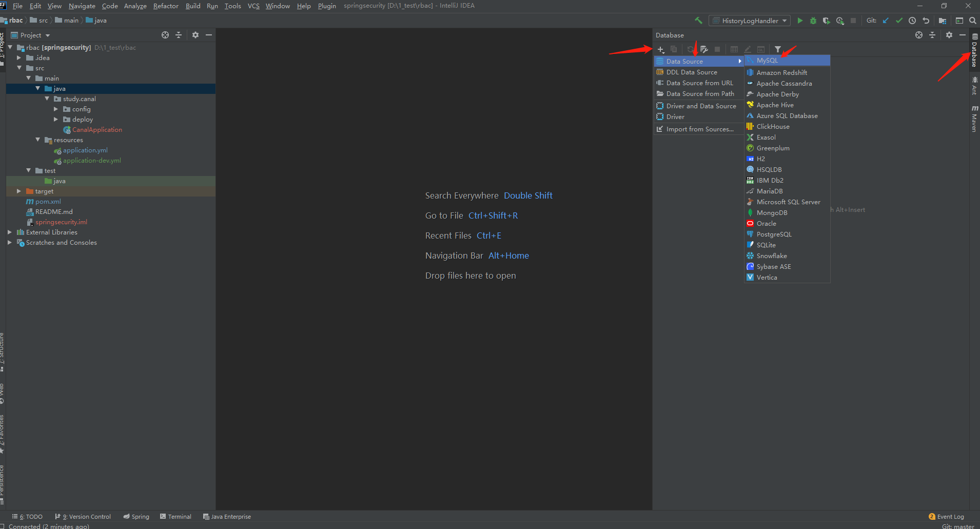Open the Java Enterprise tool window button
The height and width of the screenshot is (529, 980).
pos(227,517)
